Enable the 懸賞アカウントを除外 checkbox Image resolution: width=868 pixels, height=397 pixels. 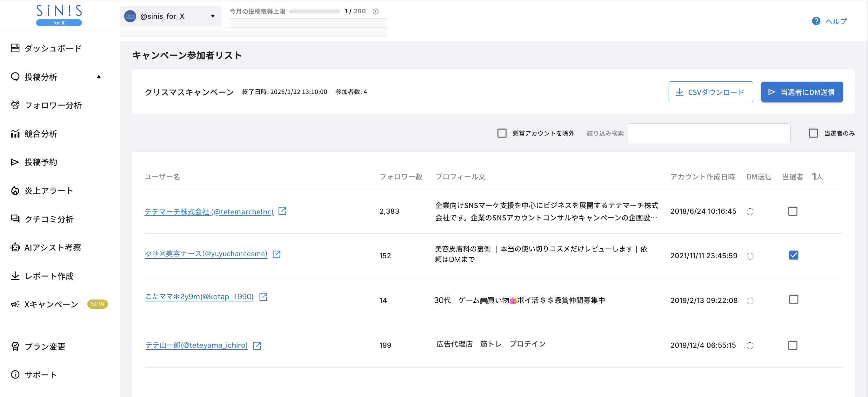coord(502,133)
